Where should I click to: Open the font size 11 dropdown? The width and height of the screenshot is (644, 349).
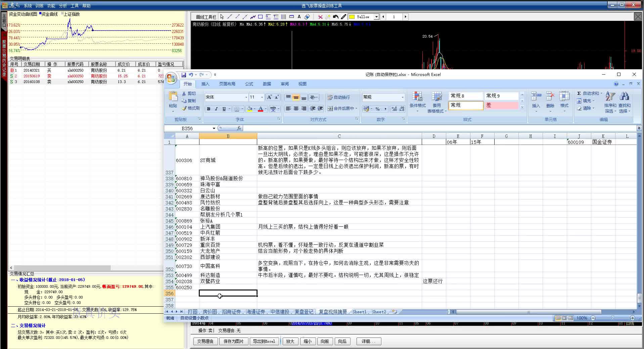click(262, 97)
